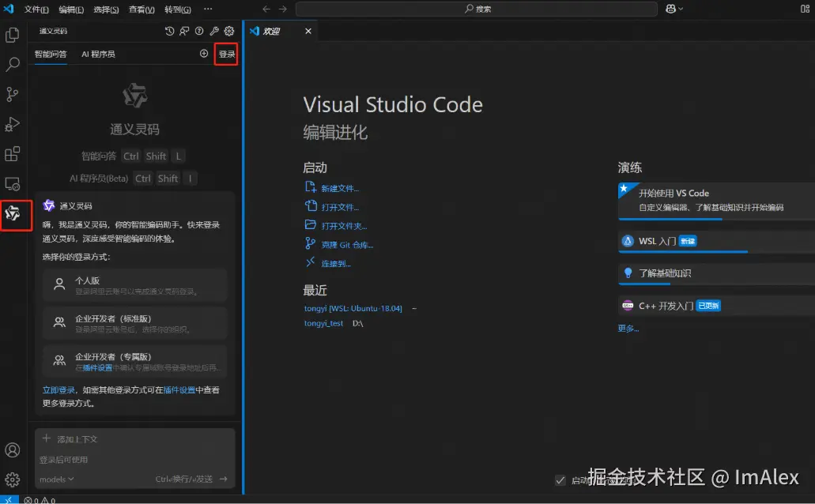Click the 更多... walkthroughs link
This screenshot has height=504, width=815.
pos(628,328)
